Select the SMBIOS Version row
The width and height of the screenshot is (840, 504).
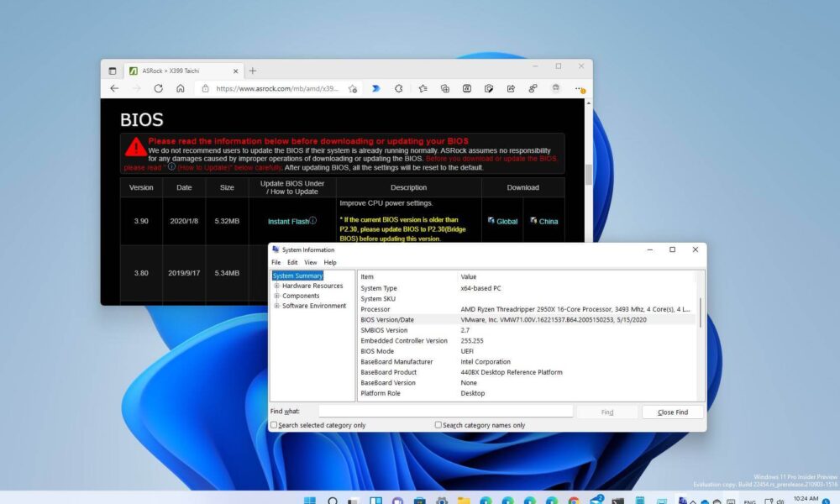527,330
